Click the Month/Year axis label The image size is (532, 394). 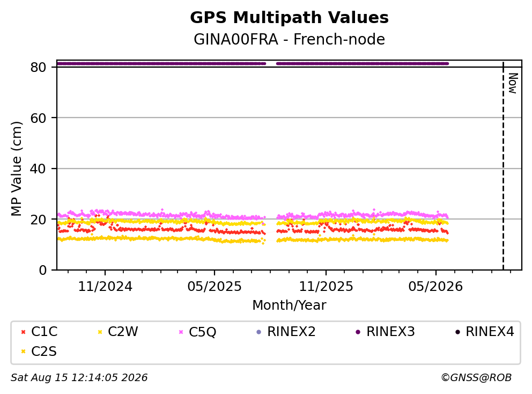point(289,305)
